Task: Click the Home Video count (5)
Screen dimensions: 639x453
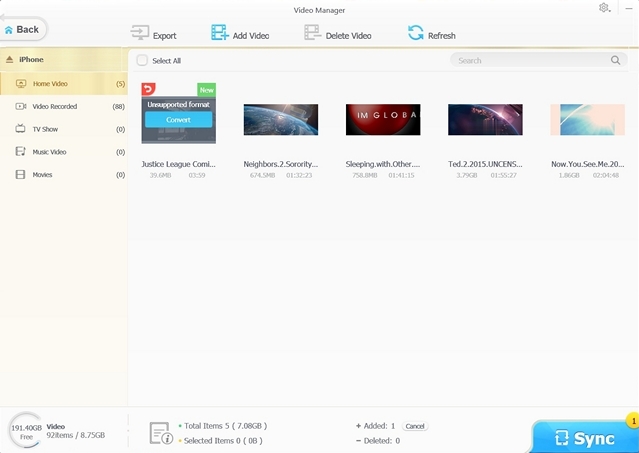Action: tap(120, 84)
